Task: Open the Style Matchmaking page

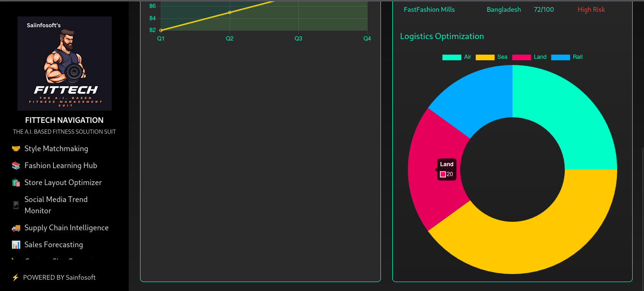Action: pyautogui.click(x=56, y=149)
